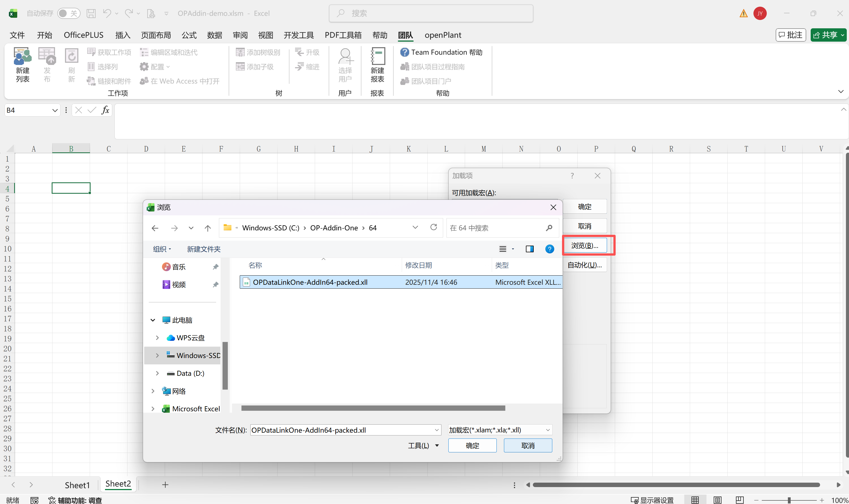Collapse the 此电脑 tree node
The height and width of the screenshot is (504, 849).
[x=153, y=320]
